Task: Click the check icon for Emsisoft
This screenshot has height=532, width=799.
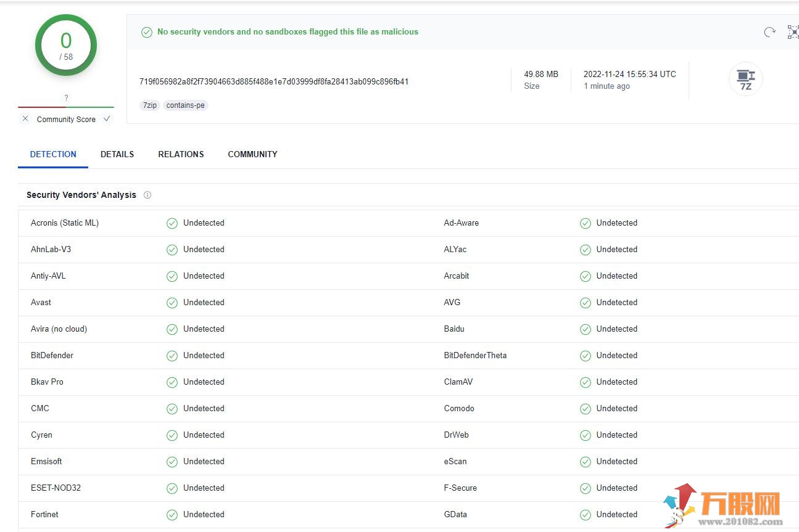Action: coord(172,462)
